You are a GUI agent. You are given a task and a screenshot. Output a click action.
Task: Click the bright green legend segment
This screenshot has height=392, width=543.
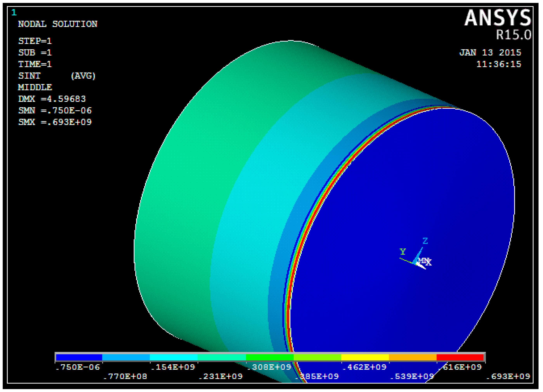pos(270,357)
